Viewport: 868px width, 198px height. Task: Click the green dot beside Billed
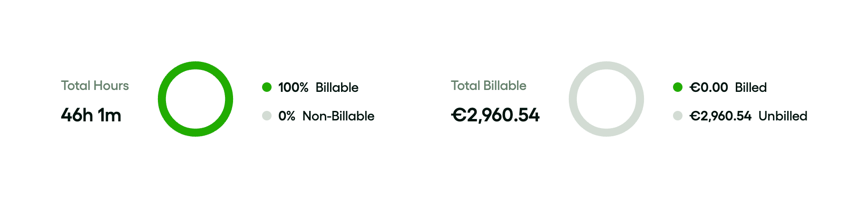678,87
